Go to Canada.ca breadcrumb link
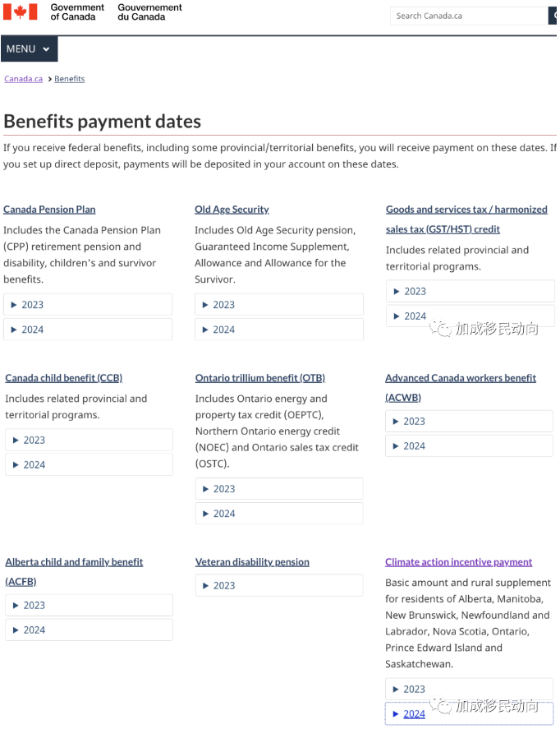The height and width of the screenshot is (738, 560). pyautogui.click(x=24, y=79)
